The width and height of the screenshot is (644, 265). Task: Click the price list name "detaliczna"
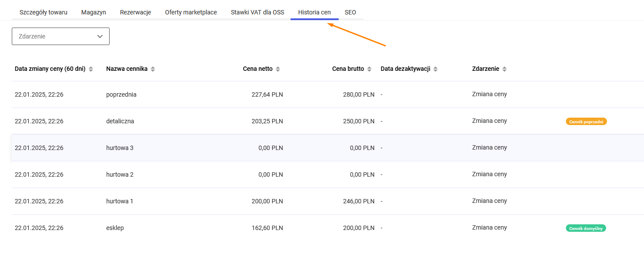pos(120,121)
